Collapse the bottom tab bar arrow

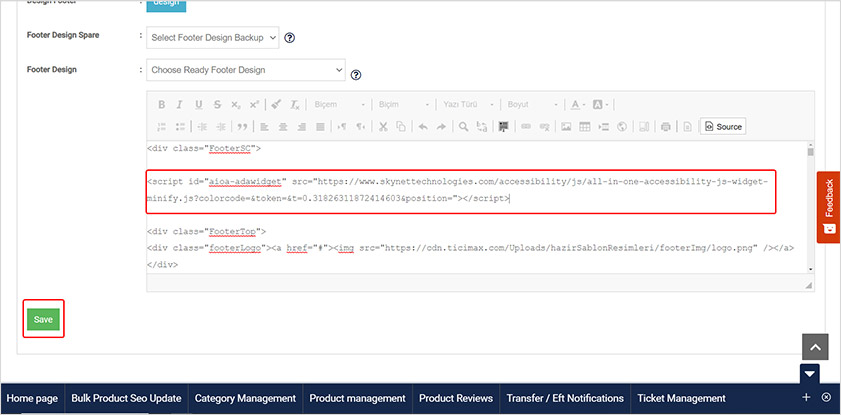click(x=809, y=374)
